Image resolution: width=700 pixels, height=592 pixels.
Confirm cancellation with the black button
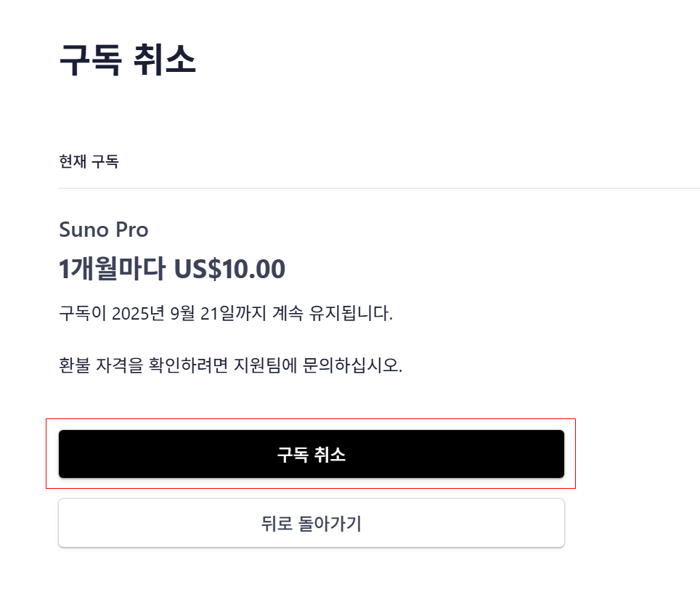coord(312,454)
